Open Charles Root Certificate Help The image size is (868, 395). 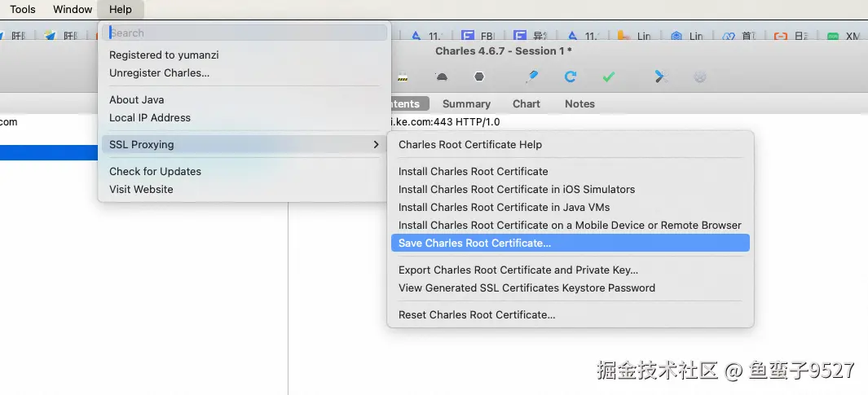click(x=571, y=144)
